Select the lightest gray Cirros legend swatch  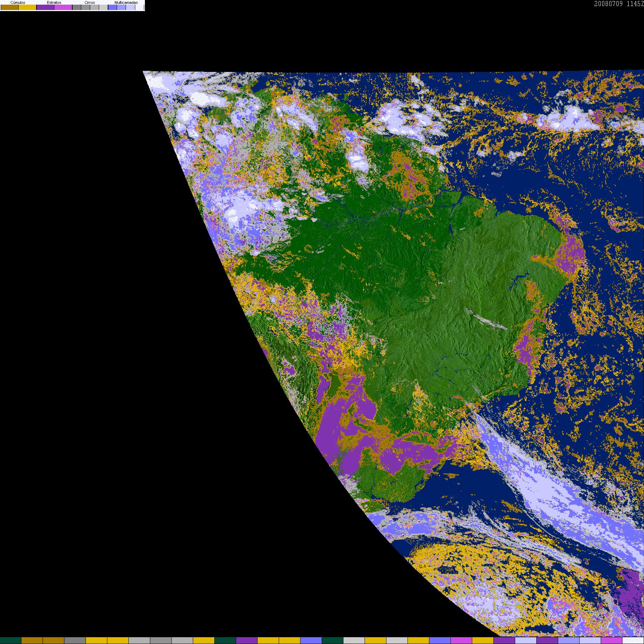click(103, 7)
